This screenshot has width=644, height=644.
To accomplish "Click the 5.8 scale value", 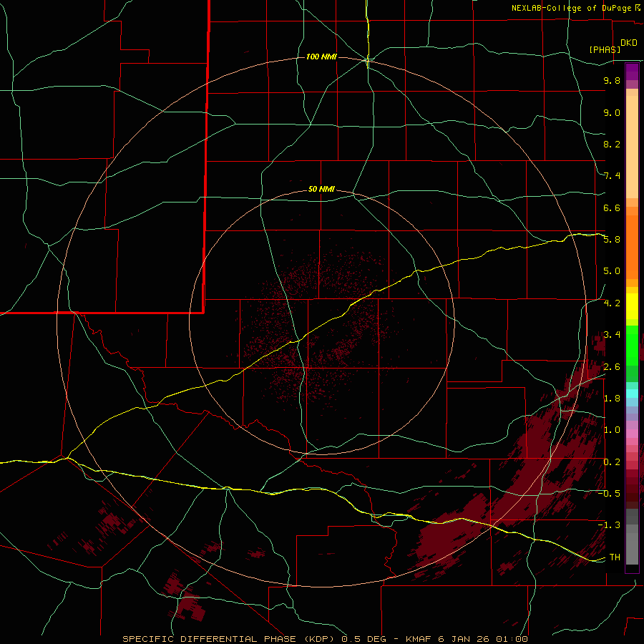I will pyautogui.click(x=612, y=240).
